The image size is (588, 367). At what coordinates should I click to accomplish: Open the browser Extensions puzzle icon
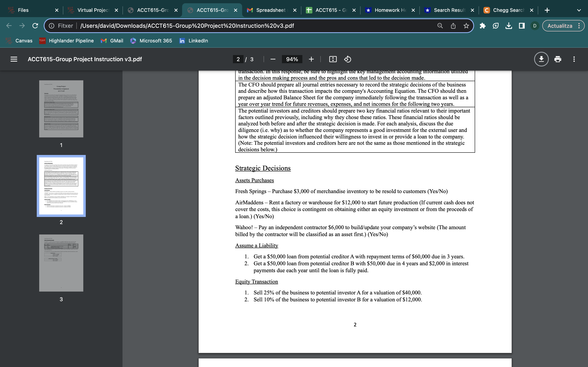point(483,25)
